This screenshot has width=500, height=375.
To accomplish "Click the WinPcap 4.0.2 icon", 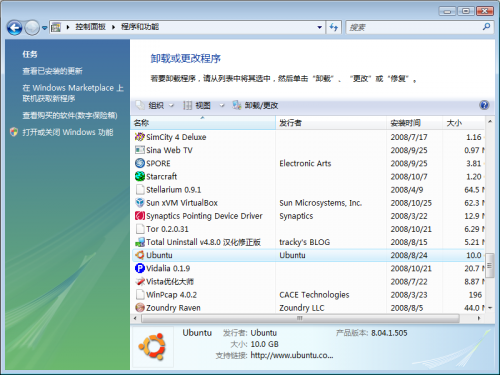I will click(x=140, y=295).
